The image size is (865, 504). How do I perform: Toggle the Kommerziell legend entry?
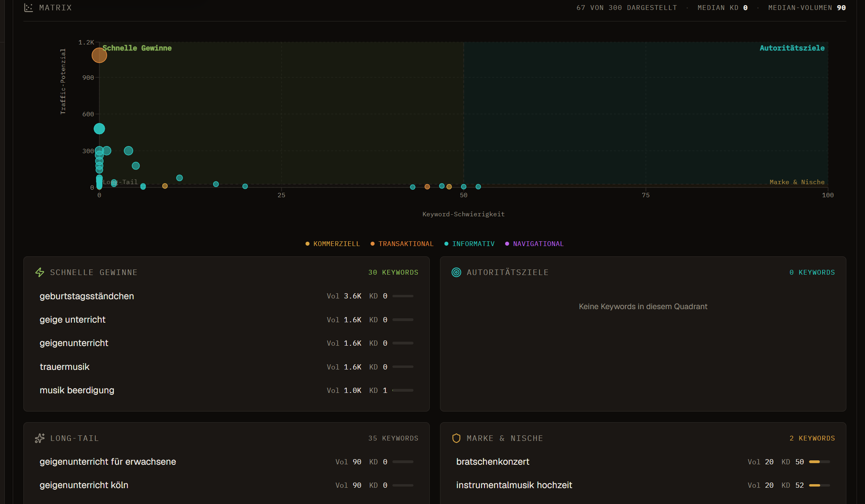(333, 244)
